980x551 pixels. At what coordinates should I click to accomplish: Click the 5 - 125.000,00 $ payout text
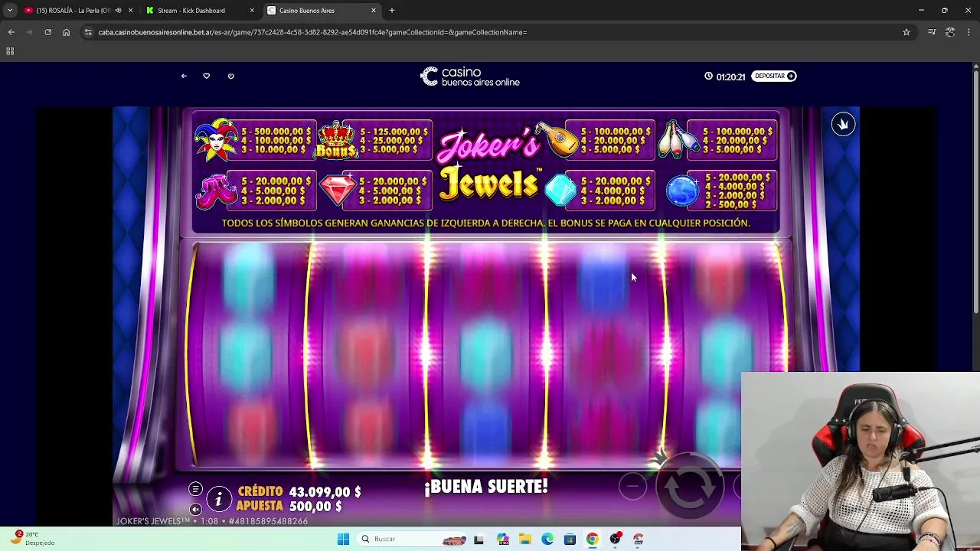tap(394, 132)
